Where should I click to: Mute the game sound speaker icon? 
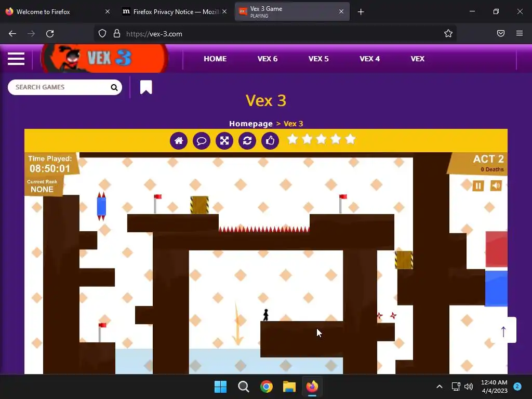496,185
